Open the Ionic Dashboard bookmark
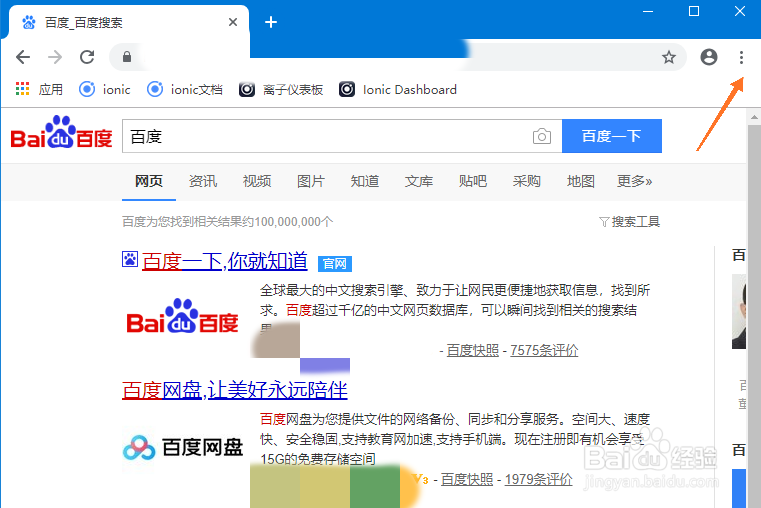 (398, 89)
